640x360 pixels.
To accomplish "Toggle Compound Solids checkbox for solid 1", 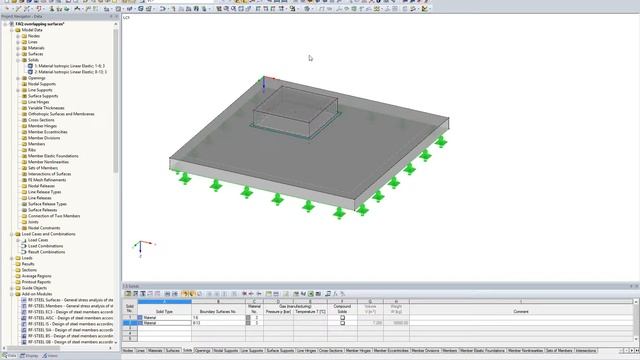I will coord(342,318).
